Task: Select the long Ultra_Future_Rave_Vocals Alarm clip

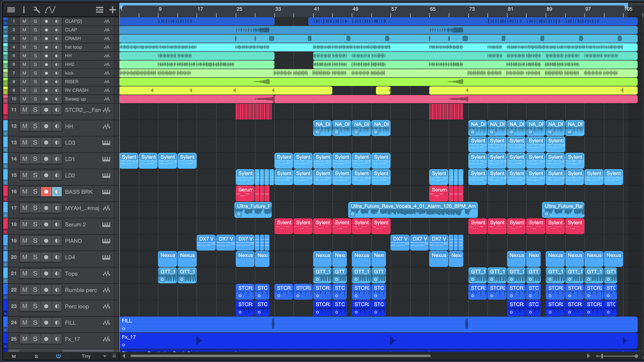Action: [x=413, y=210]
